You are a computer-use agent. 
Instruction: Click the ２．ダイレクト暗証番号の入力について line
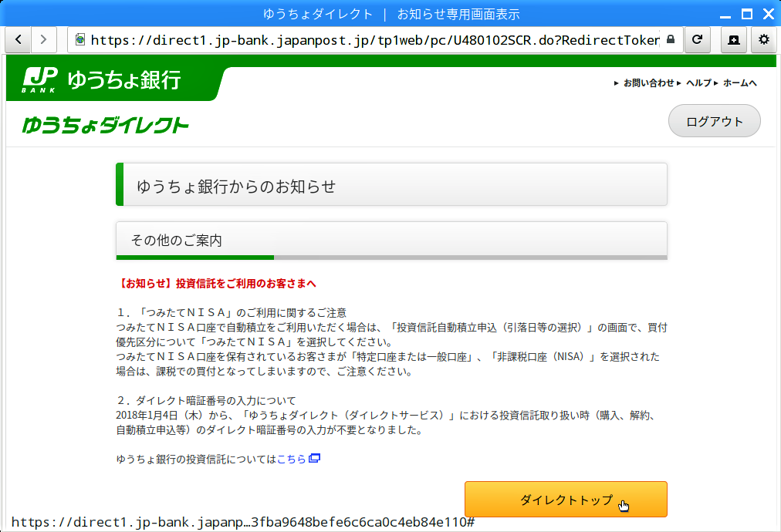(x=206, y=401)
